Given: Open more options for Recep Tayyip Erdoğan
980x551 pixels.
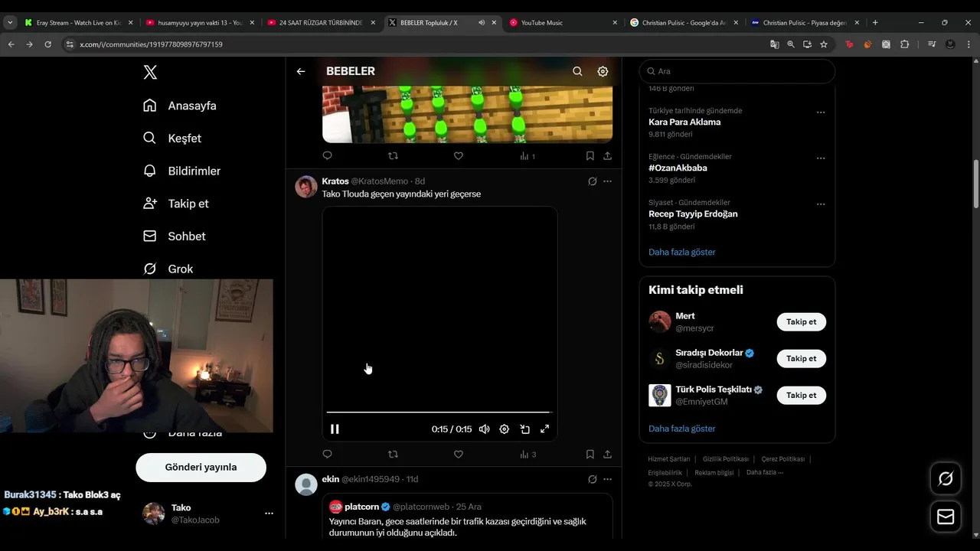Looking at the screenshot, I should [821, 204].
